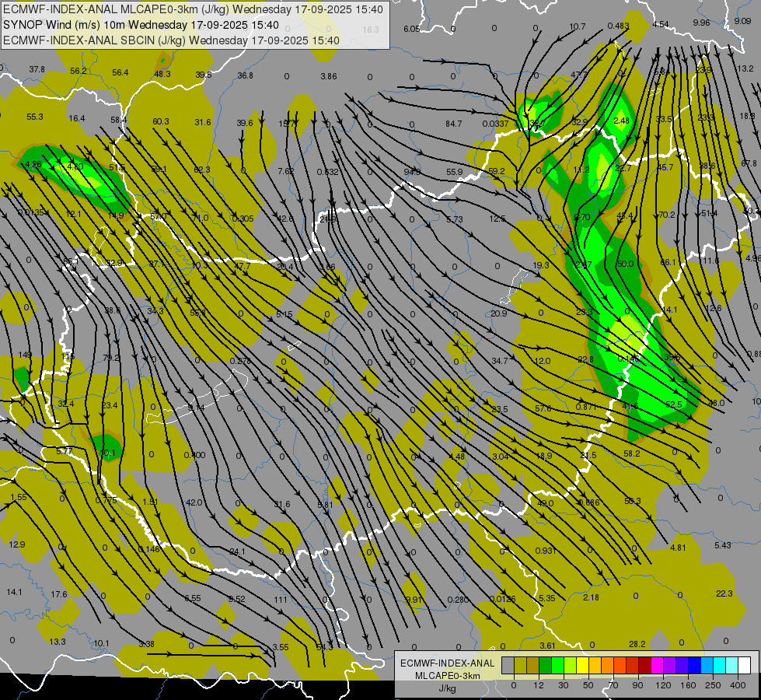Click the map value 0.0337
The width and height of the screenshot is (761, 700).
pyautogui.click(x=495, y=124)
